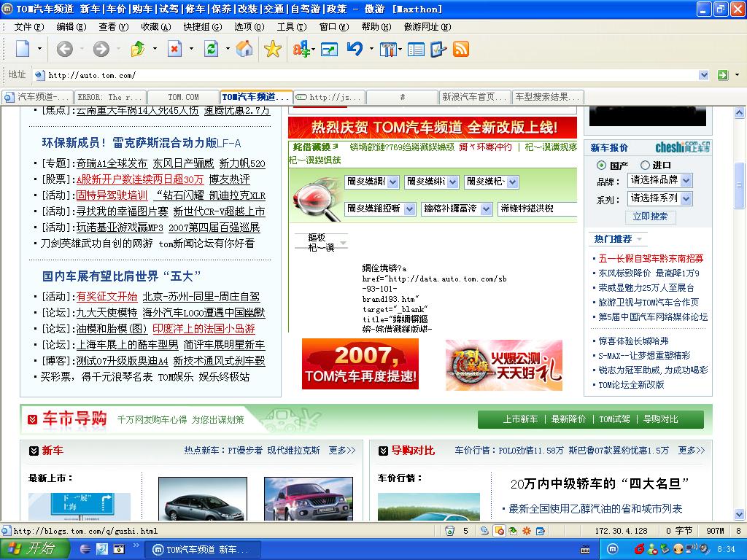Open the 工具(T) menu
This screenshot has width=747, height=560.
point(292,27)
